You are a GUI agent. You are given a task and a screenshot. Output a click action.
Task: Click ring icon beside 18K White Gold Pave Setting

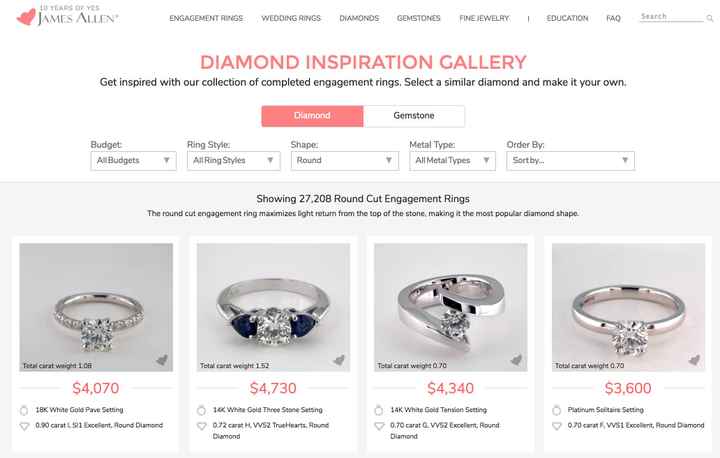click(x=24, y=410)
